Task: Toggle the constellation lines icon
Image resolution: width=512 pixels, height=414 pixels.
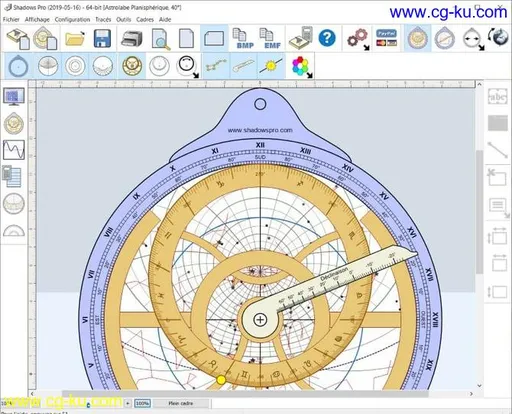Action: (x=217, y=65)
